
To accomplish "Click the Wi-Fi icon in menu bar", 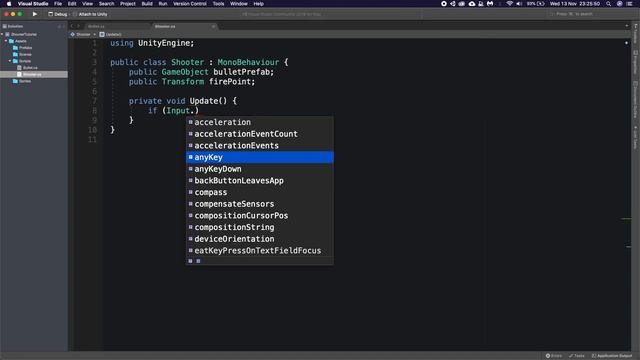I will coord(509,4).
